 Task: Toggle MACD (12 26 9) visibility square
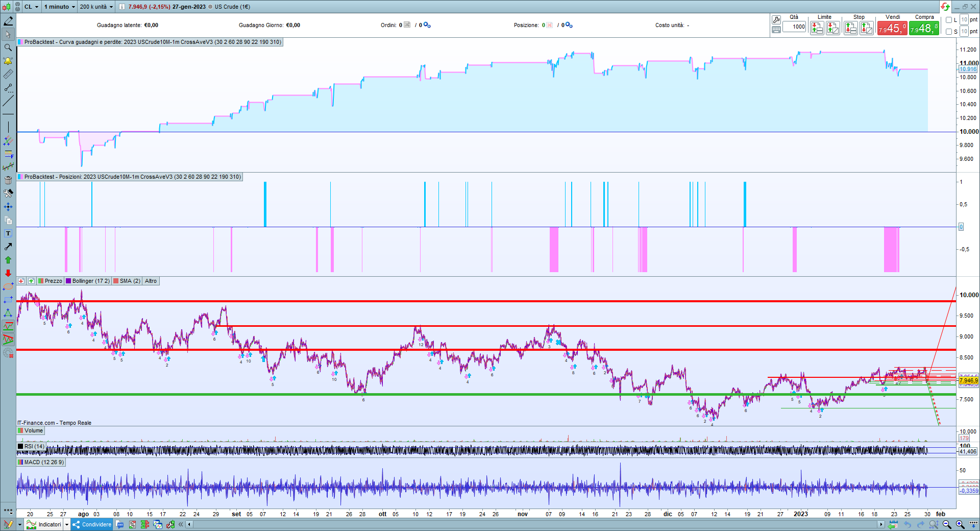pyautogui.click(x=20, y=463)
